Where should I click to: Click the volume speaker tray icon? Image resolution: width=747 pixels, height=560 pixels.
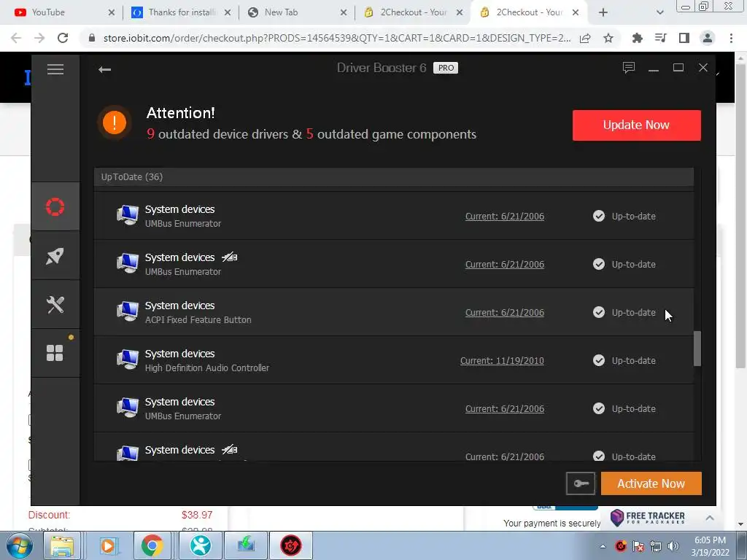pyautogui.click(x=673, y=546)
